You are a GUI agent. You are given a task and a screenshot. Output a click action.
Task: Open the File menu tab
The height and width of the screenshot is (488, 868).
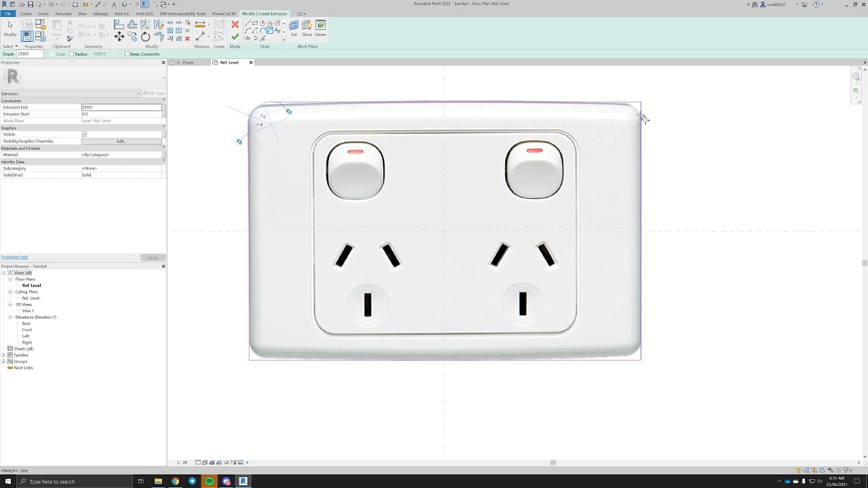click(8, 14)
